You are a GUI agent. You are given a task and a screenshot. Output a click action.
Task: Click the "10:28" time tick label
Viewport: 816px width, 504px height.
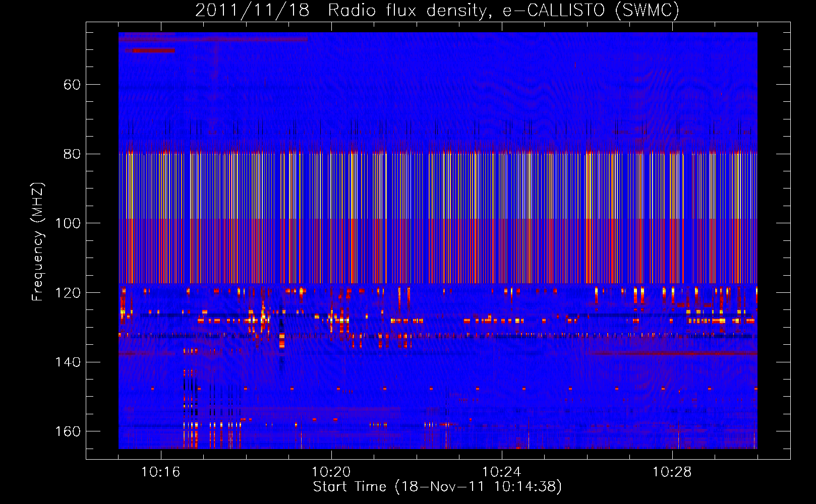coord(672,472)
